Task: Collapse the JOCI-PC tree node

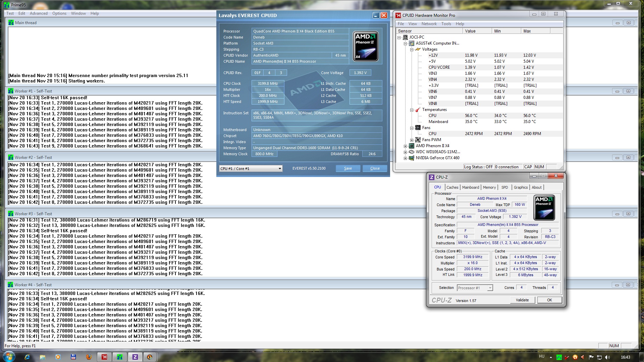Action: pyautogui.click(x=399, y=38)
